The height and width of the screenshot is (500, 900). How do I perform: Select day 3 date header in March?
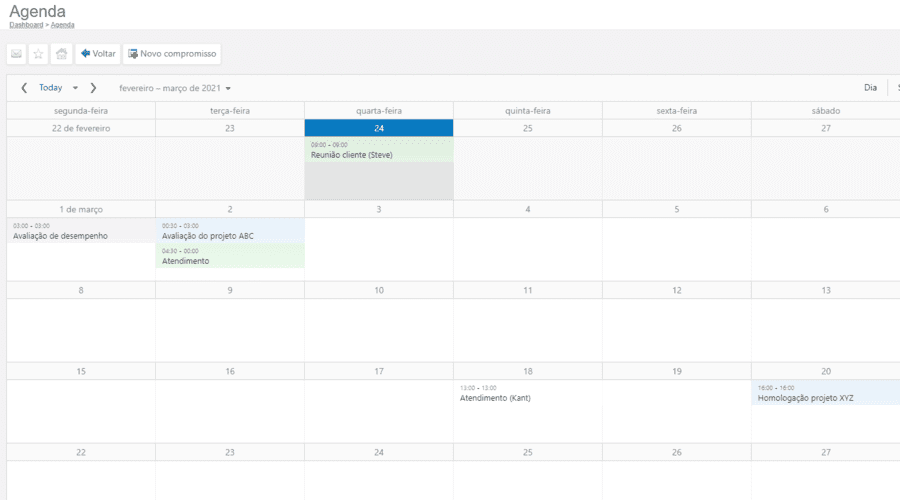379,209
